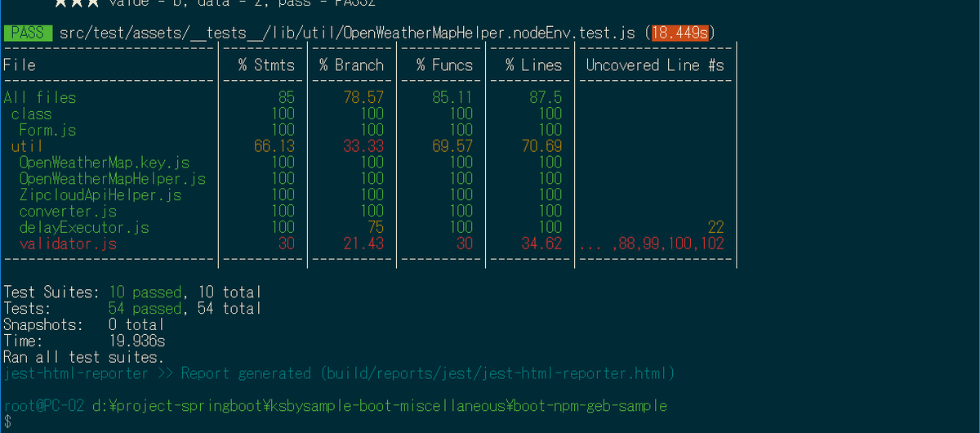Image resolution: width=980 pixels, height=433 pixels.
Task: Click util lines value 70.69
Action: (541, 146)
